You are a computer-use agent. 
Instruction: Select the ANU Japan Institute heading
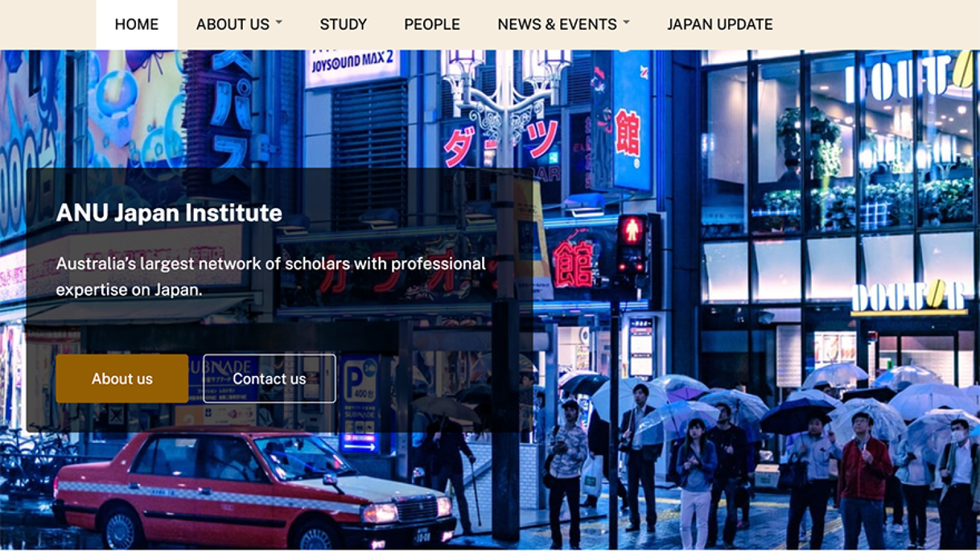(169, 213)
